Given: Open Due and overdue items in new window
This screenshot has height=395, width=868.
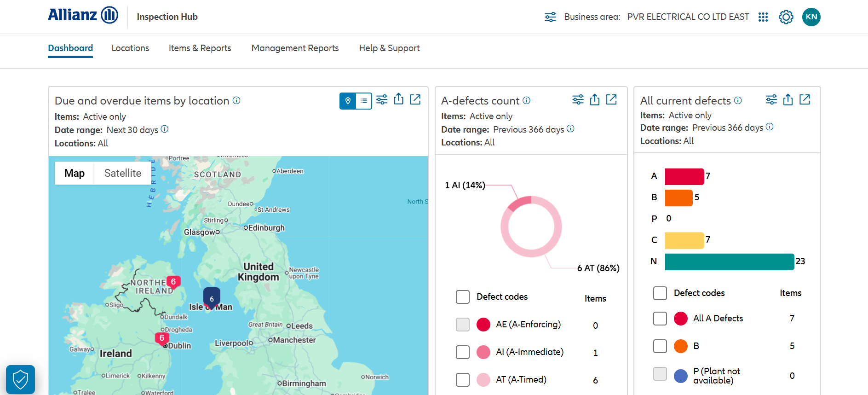Looking at the screenshot, I should 415,99.
